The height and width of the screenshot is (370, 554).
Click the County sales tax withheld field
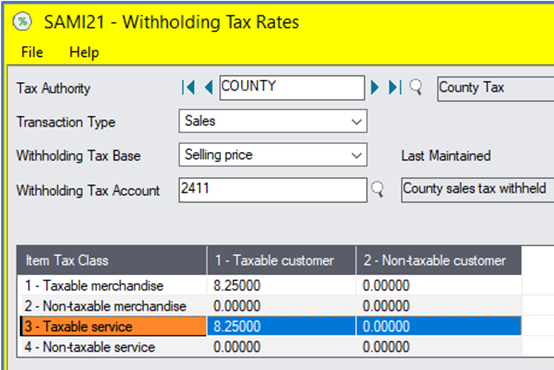tap(477, 190)
